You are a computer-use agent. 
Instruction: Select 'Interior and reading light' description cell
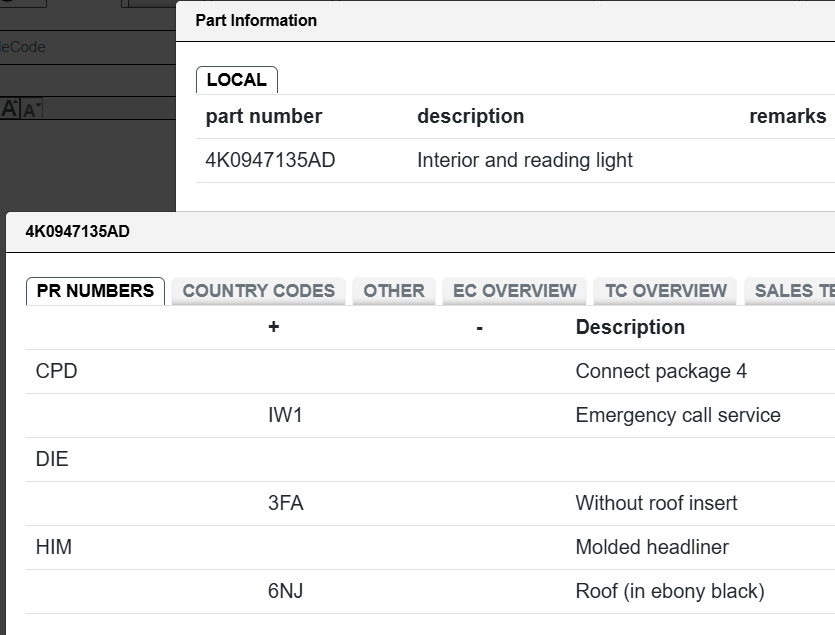525,160
